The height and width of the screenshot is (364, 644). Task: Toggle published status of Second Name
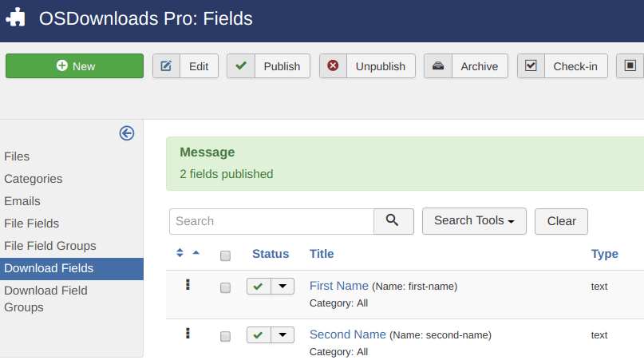(259, 334)
